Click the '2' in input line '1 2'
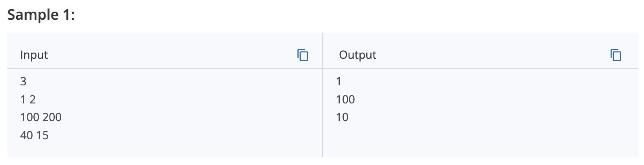This screenshot has height=165, width=644. point(33,99)
